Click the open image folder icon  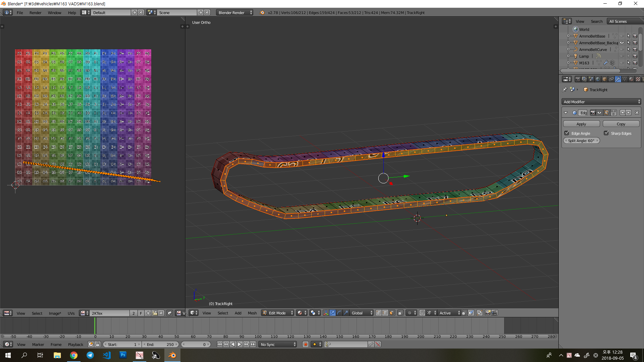tap(155, 313)
